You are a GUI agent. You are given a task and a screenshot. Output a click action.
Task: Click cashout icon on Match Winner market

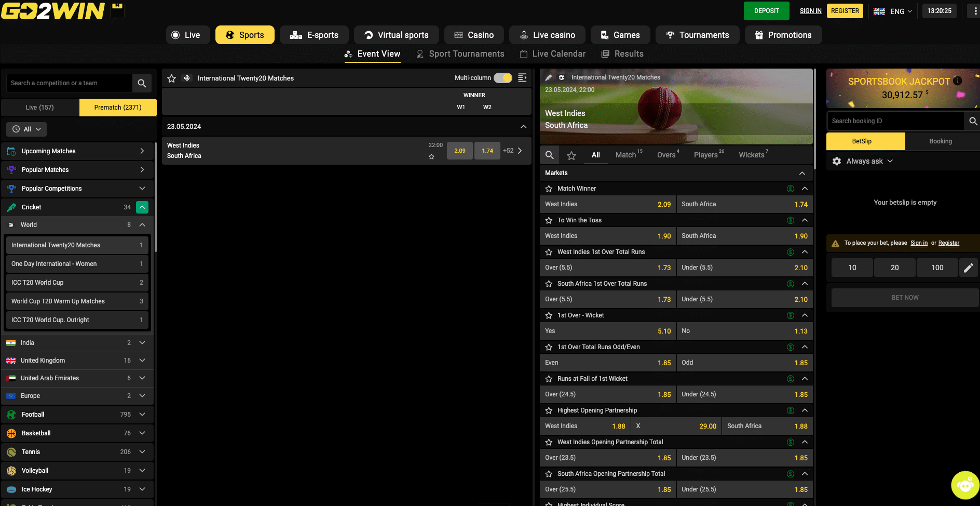pyautogui.click(x=791, y=189)
